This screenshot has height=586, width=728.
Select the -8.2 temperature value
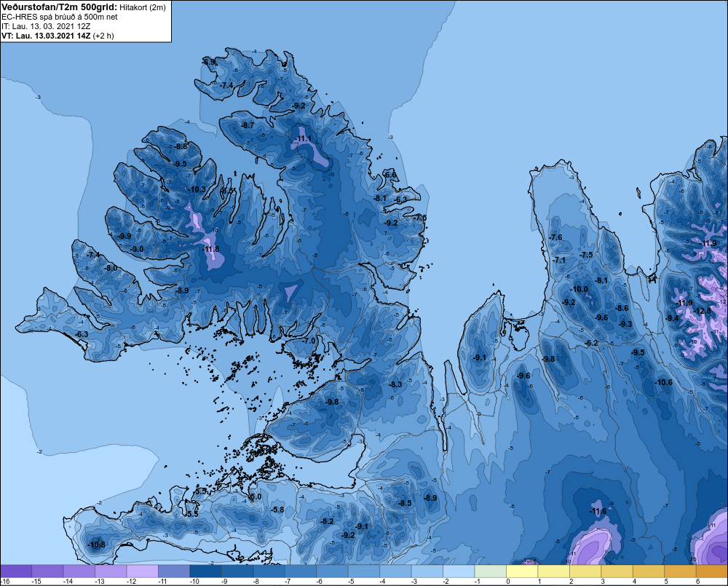pyautogui.click(x=328, y=521)
